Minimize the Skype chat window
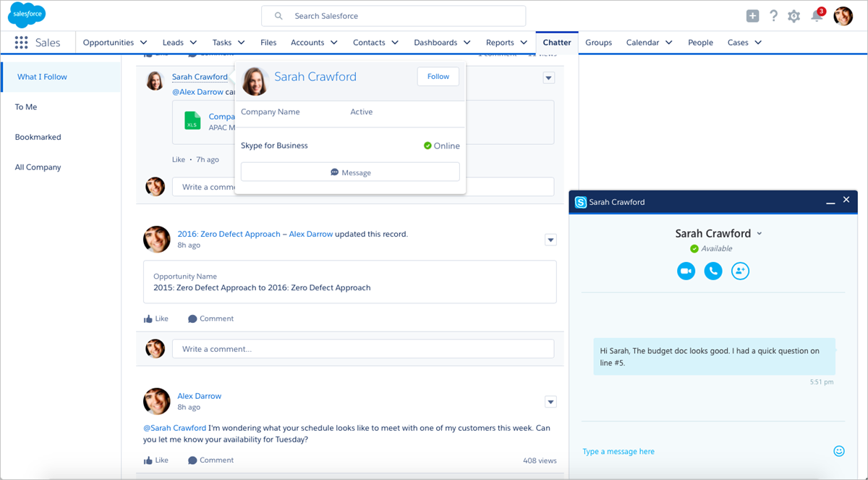 830,203
